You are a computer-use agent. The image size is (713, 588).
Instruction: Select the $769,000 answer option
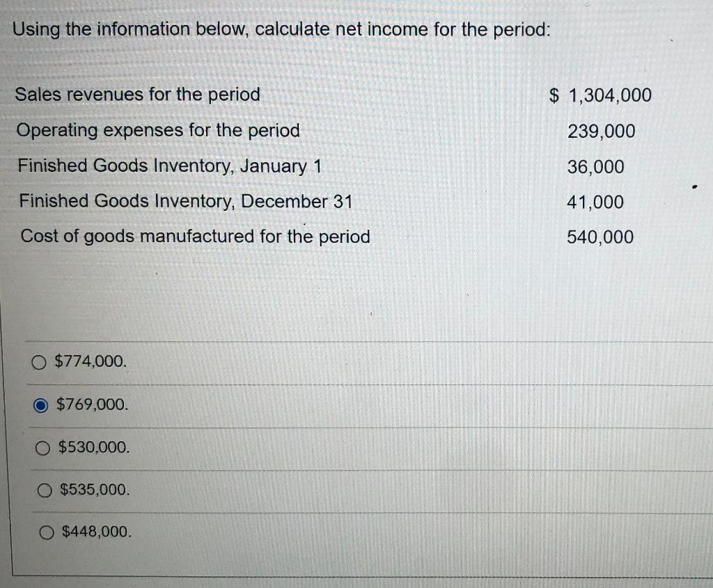40,404
